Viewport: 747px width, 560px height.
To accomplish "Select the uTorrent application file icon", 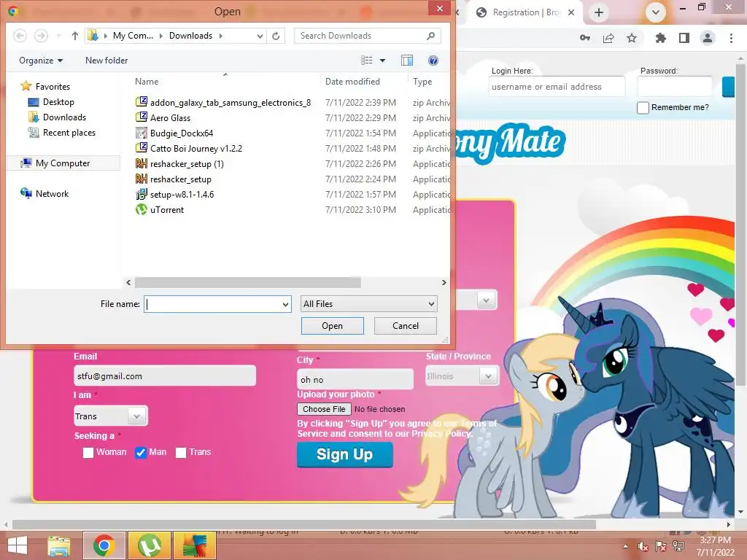I will 142,209.
